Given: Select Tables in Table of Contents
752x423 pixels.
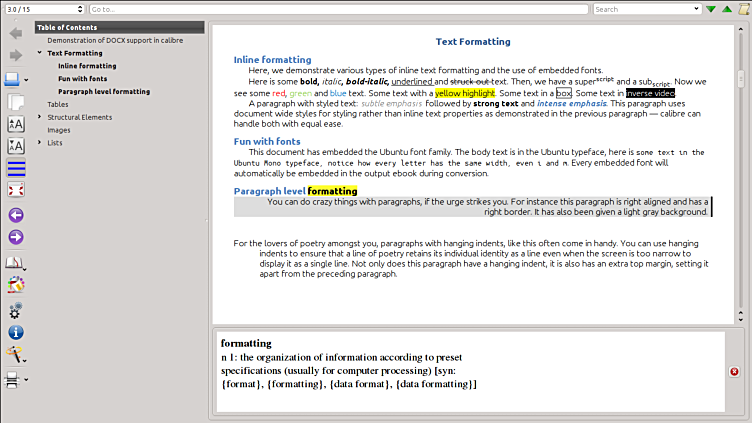Looking at the screenshot, I should 58,104.
